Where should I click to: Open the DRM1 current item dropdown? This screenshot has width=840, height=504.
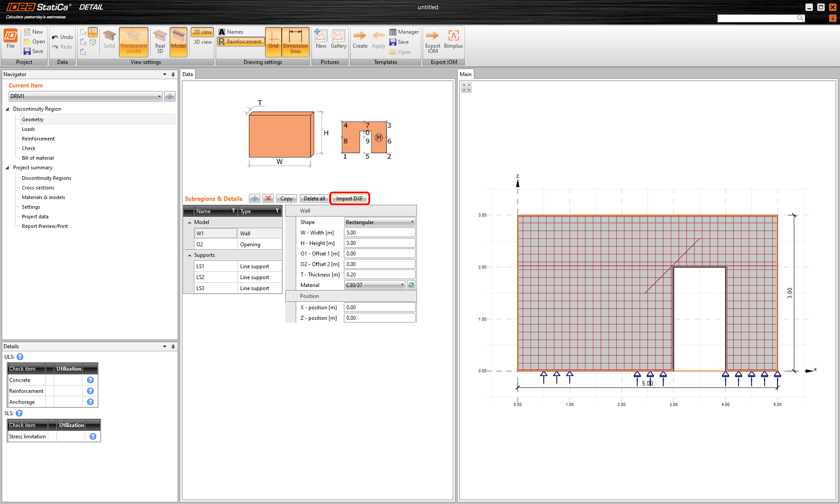click(86, 96)
